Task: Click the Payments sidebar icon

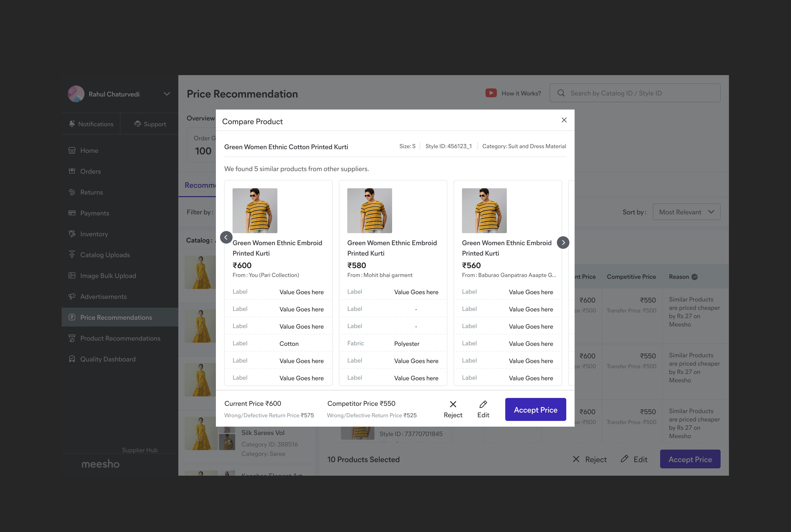Action: coord(72,213)
